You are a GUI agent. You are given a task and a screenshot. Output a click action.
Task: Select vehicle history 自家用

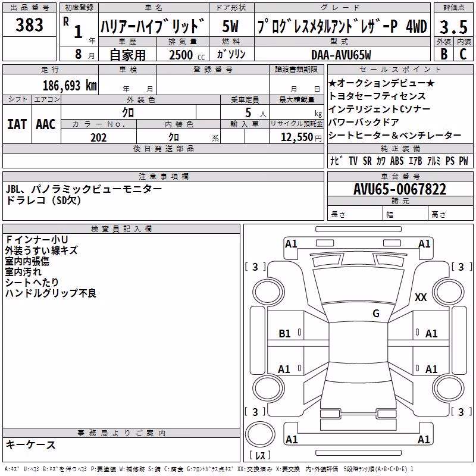[127, 55]
